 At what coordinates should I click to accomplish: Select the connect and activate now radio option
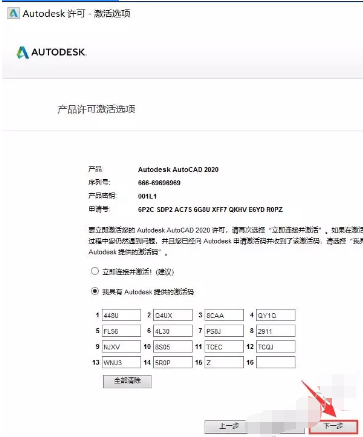pyautogui.click(x=95, y=271)
